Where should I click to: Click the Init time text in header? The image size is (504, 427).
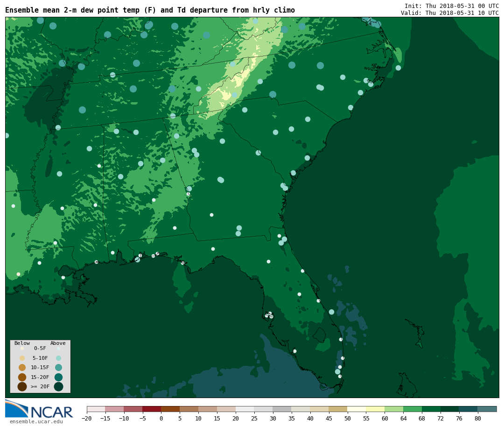(451, 6)
